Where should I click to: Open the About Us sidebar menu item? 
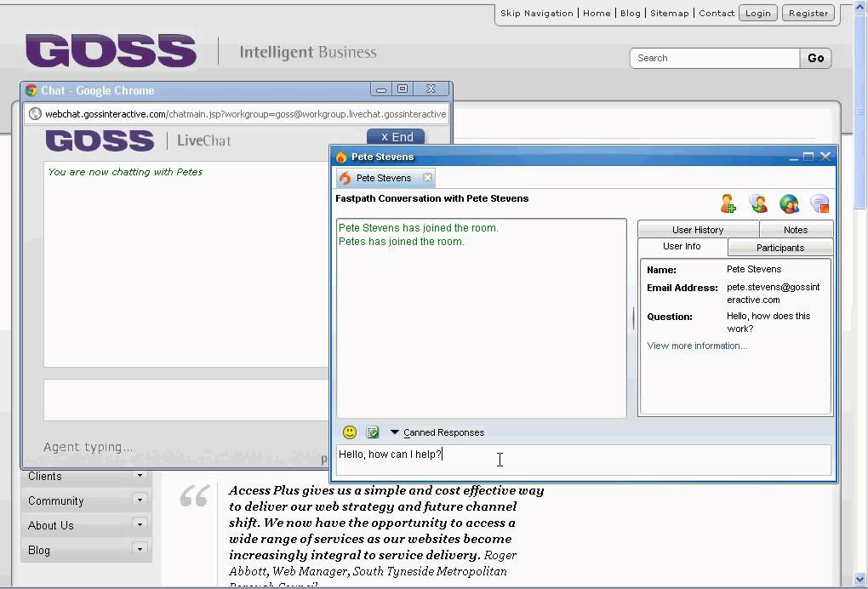[x=51, y=525]
